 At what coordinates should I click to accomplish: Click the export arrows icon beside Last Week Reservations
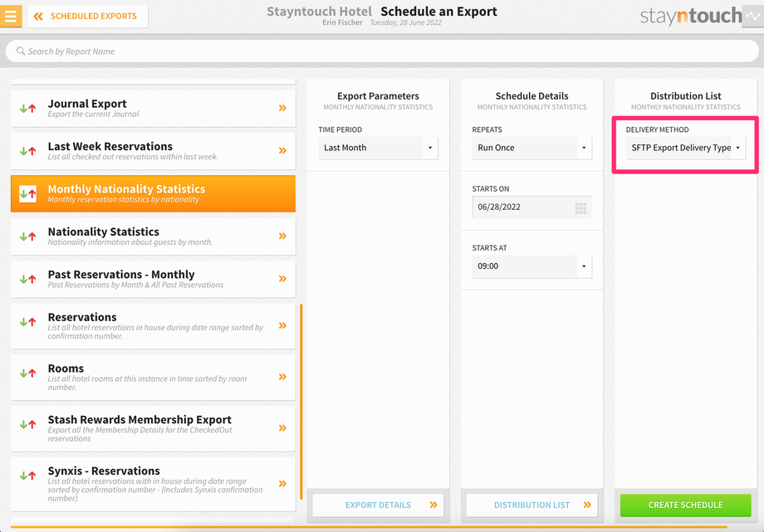point(27,151)
